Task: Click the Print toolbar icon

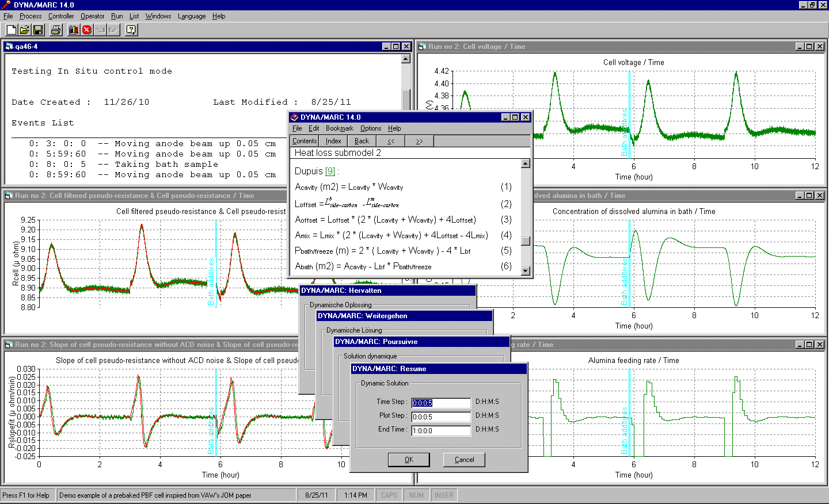Action: click(x=56, y=30)
